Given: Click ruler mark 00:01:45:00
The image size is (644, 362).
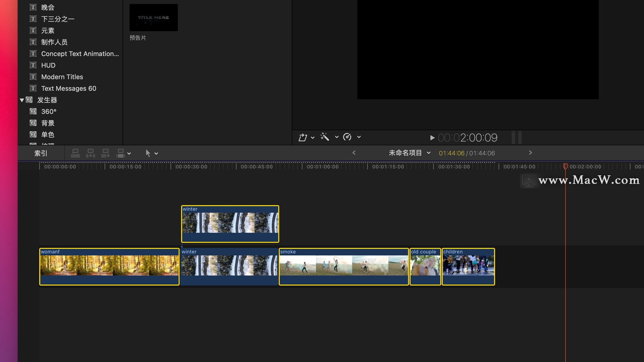Looking at the screenshot, I should (x=519, y=167).
